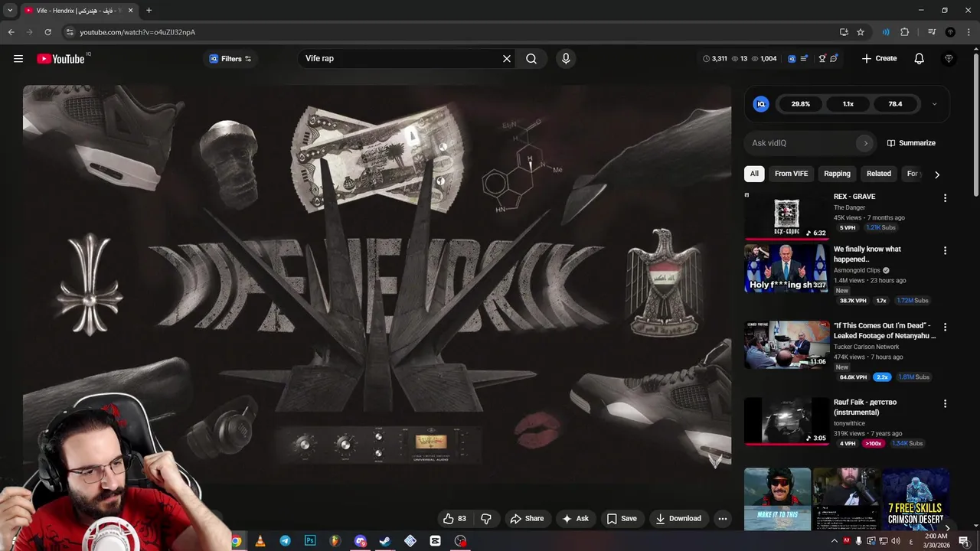The image size is (980, 551).
Task: Open the vidIQ list icon in header
Action: (803, 59)
